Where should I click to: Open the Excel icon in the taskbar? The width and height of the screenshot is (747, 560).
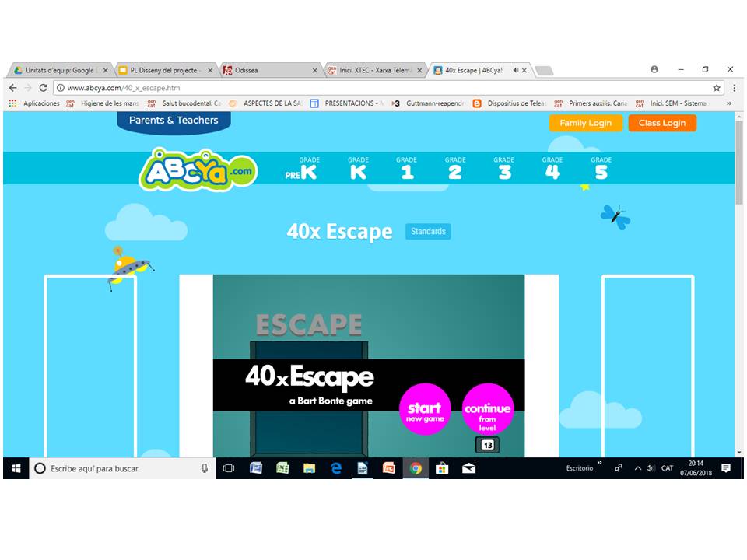click(x=282, y=468)
